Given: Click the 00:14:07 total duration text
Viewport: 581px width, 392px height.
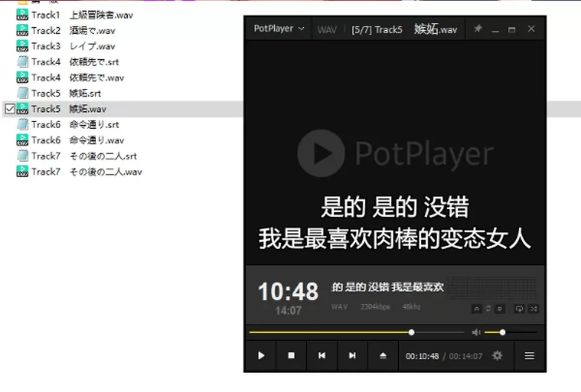Looking at the screenshot, I should click(x=466, y=356).
